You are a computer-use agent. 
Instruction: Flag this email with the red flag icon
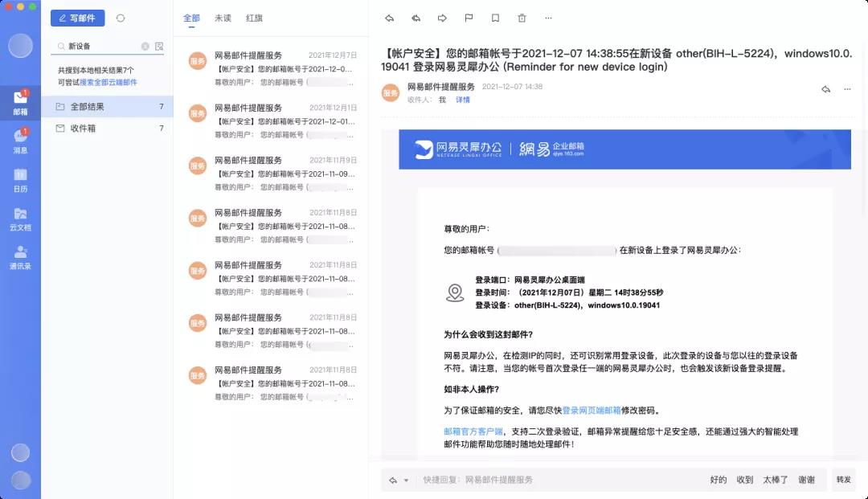click(469, 18)
